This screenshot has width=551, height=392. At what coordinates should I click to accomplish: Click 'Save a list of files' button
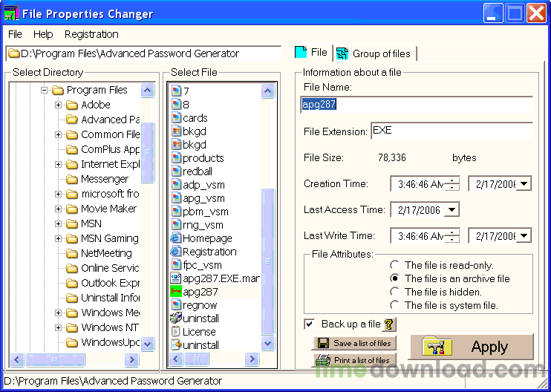point(354,343)
